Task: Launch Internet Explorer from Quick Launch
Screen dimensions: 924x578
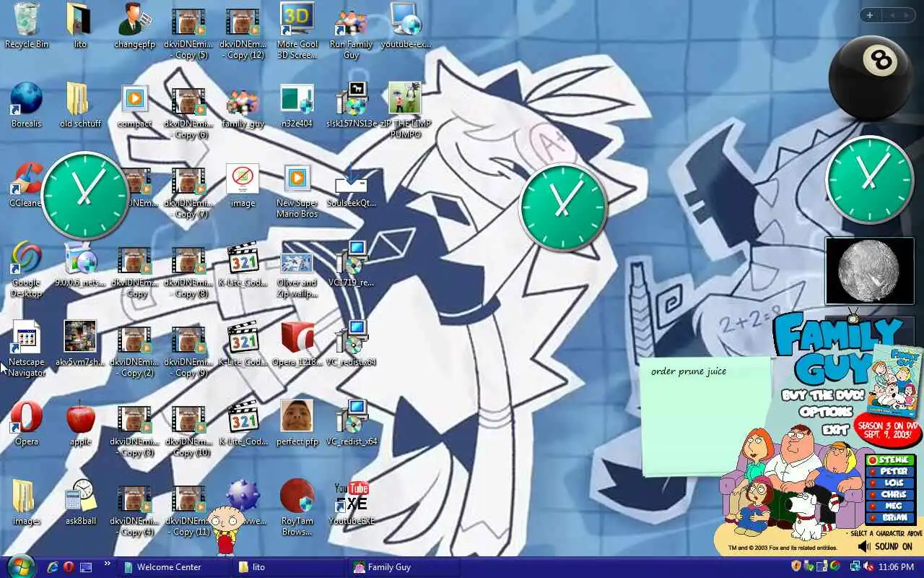Action: pyautogui.click(x=53, y=567)
